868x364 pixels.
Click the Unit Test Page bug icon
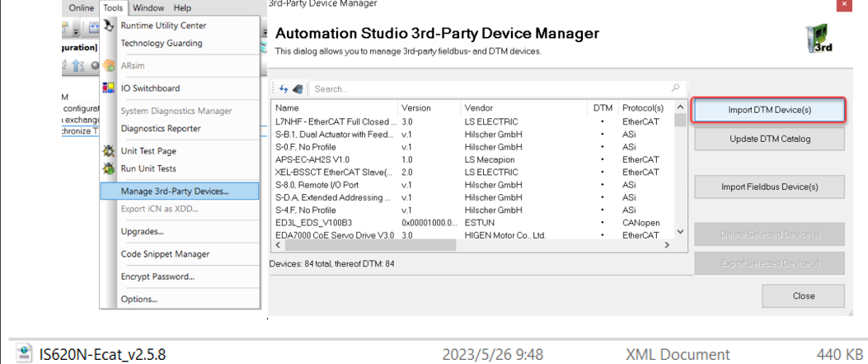(109, 151)
